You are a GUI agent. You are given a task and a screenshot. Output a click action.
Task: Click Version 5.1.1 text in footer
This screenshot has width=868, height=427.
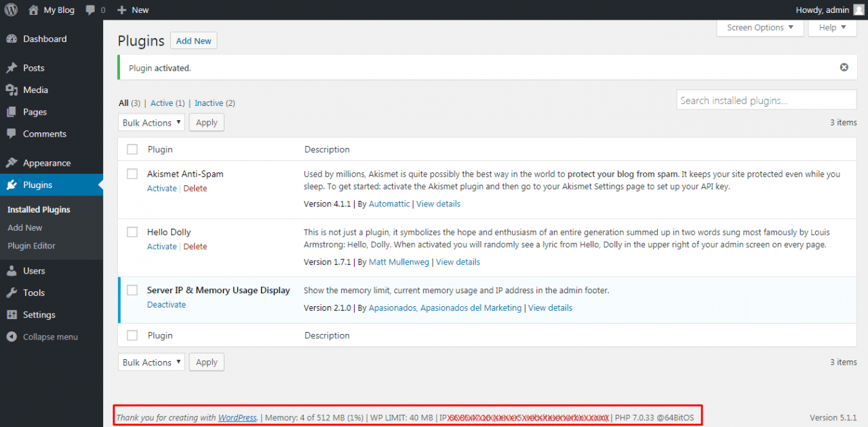pos(833,417)
